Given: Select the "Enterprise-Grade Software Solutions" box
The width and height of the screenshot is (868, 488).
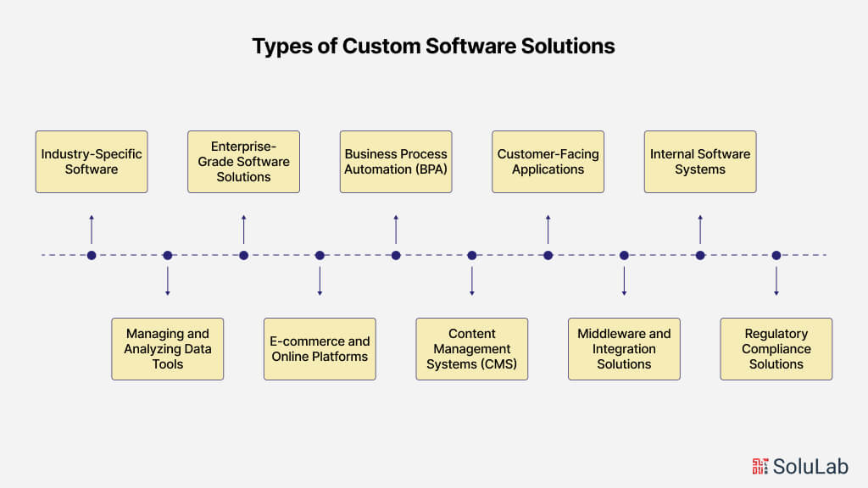Looking at the screenshot, I should tap(243, 162).
